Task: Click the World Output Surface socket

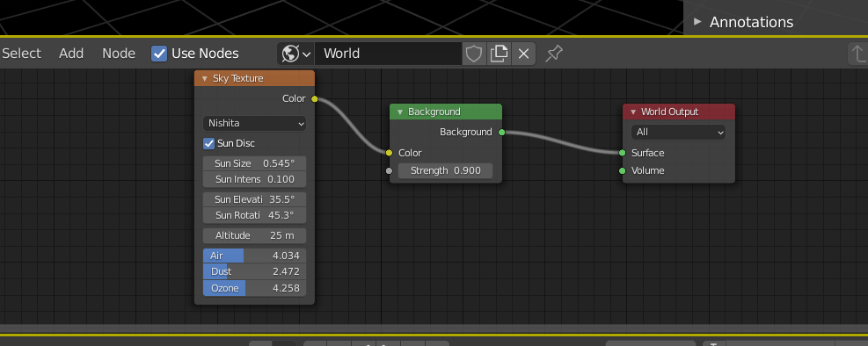Action: click(x=623, y=153)
